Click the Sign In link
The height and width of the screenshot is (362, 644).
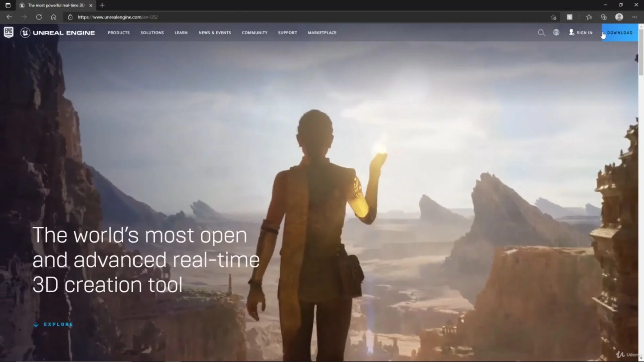(x=581, y=33)
